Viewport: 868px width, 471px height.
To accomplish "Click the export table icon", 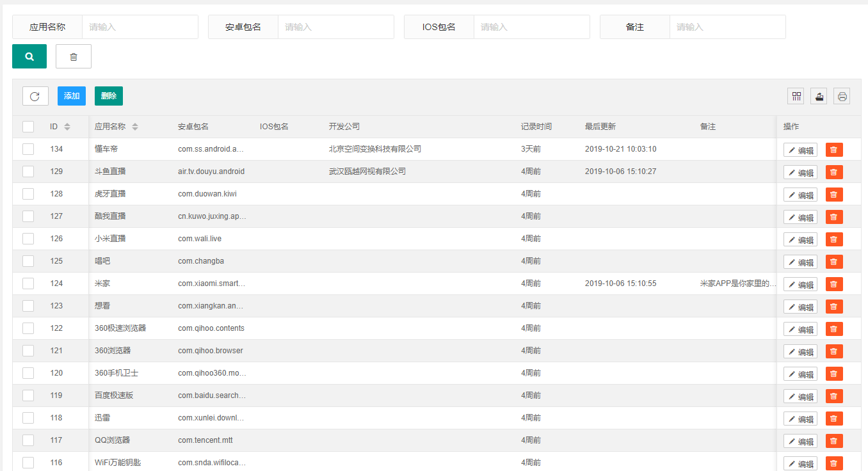I will click(x=819, y=96).
